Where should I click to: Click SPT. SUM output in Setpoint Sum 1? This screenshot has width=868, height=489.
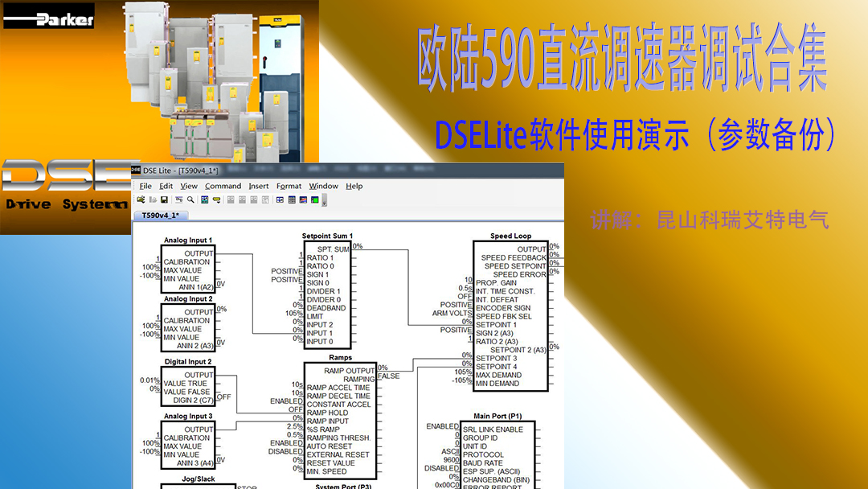[x=333, y=249]
